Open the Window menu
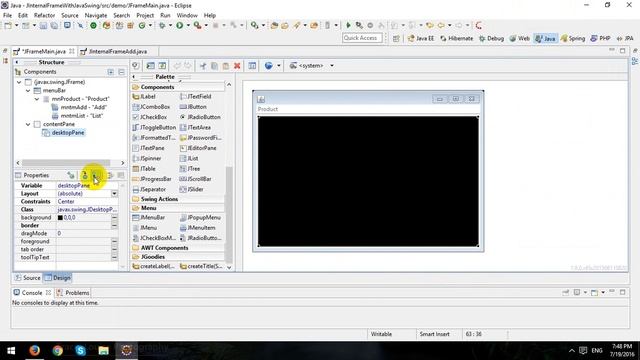The width and height of the screenshot is (640, 360). 187,15
